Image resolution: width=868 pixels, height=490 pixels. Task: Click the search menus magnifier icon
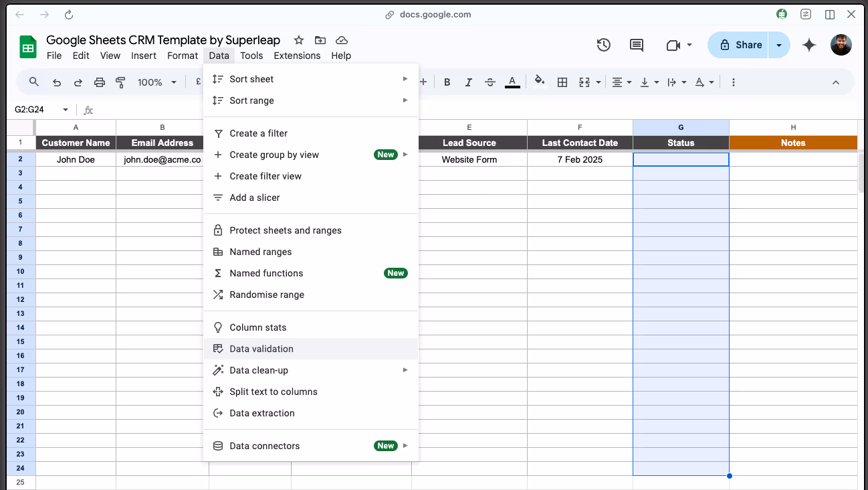[x=34, y=82]
